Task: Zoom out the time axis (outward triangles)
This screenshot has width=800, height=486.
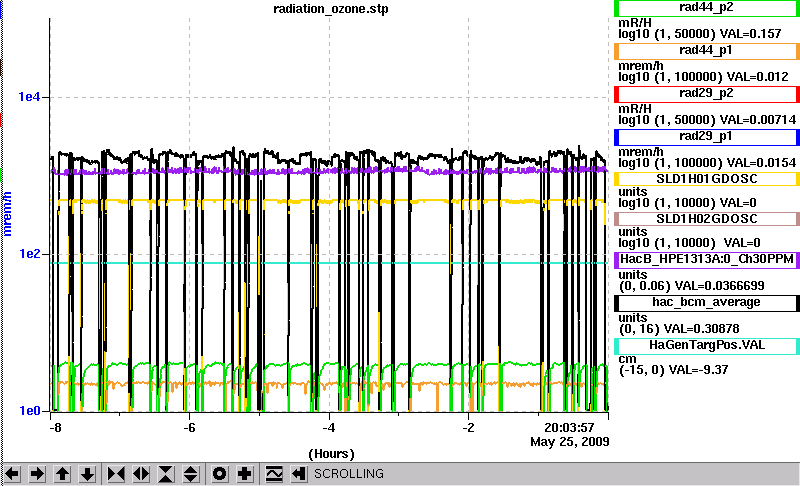Action: [141, 474]
